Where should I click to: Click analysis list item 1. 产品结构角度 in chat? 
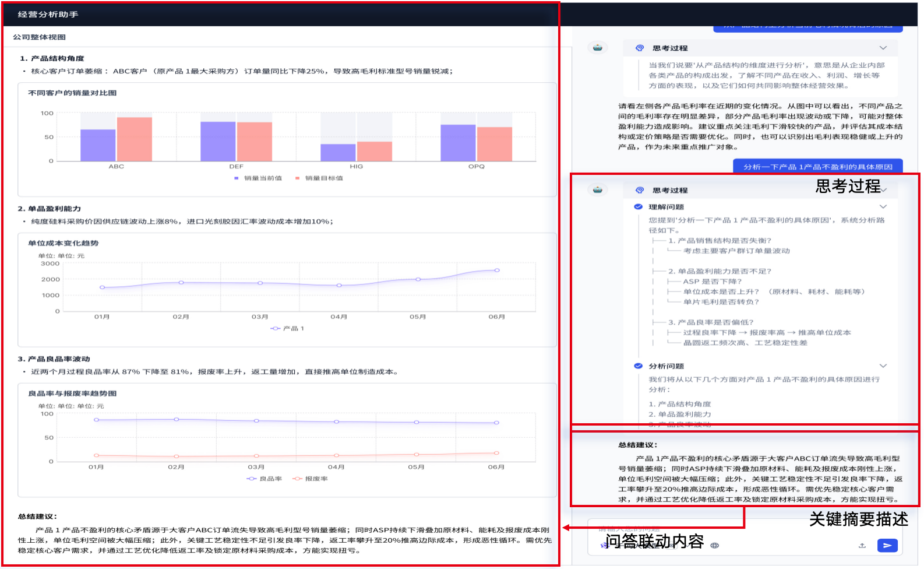680,404
